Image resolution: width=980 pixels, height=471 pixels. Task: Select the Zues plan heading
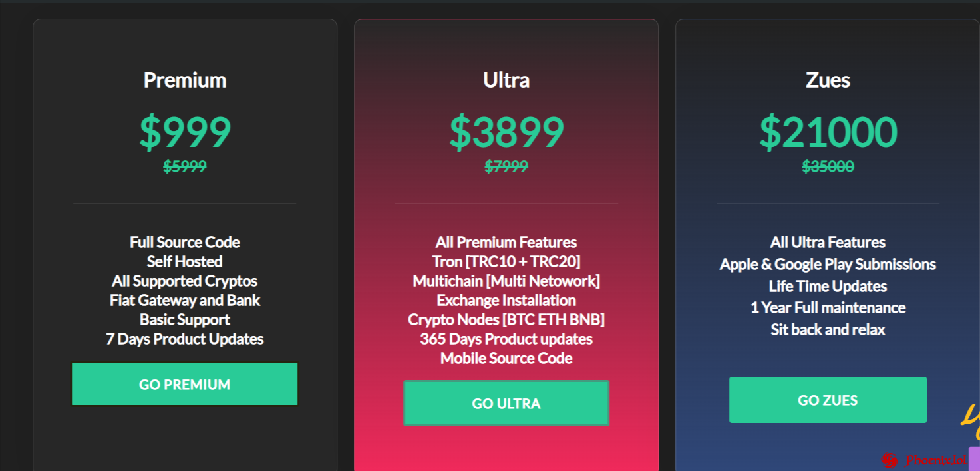[828, 80]
